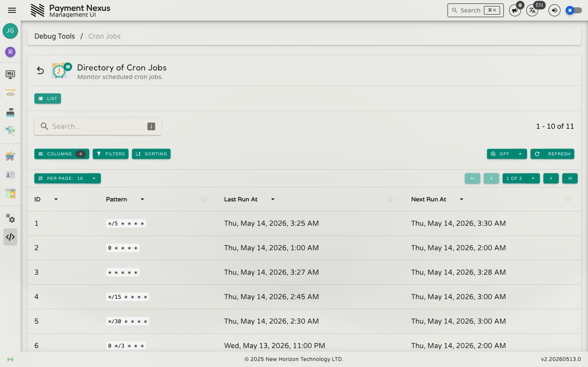Click the PER PAGE: 10 button
The width and height of the screenshot is (588, 367).
pyautogui.click(x=61, y=178)
